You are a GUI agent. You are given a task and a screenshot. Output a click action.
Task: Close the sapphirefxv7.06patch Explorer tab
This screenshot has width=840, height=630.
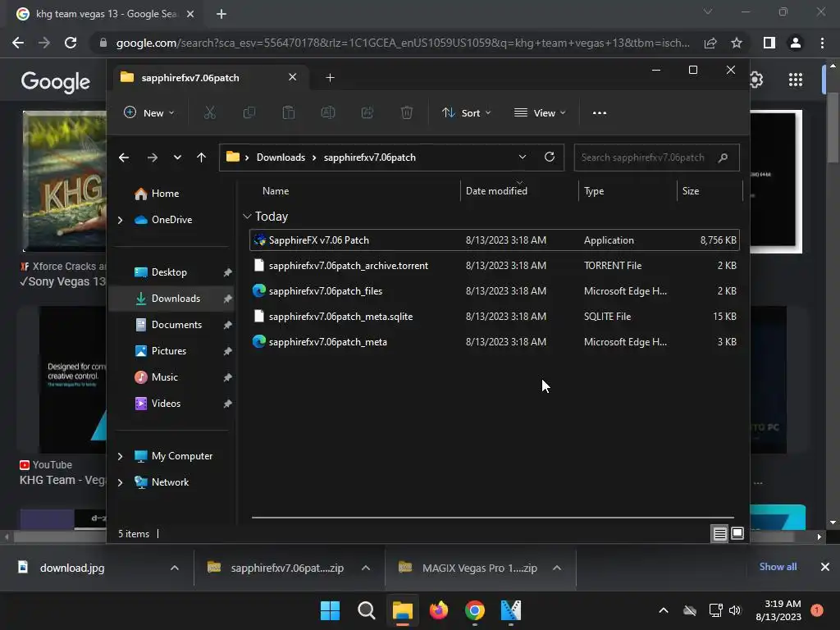pyautogui.click(x=293, y=77)
